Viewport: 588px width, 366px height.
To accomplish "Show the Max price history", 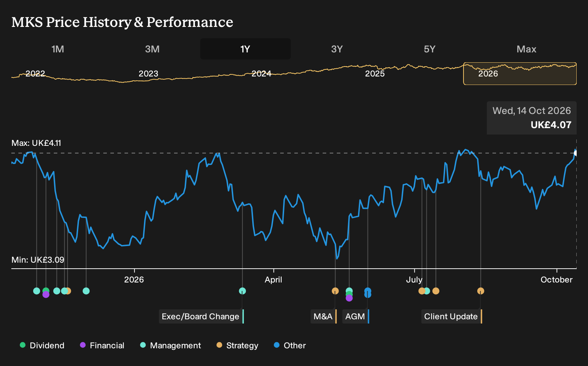I will click(x=526, y=49).
